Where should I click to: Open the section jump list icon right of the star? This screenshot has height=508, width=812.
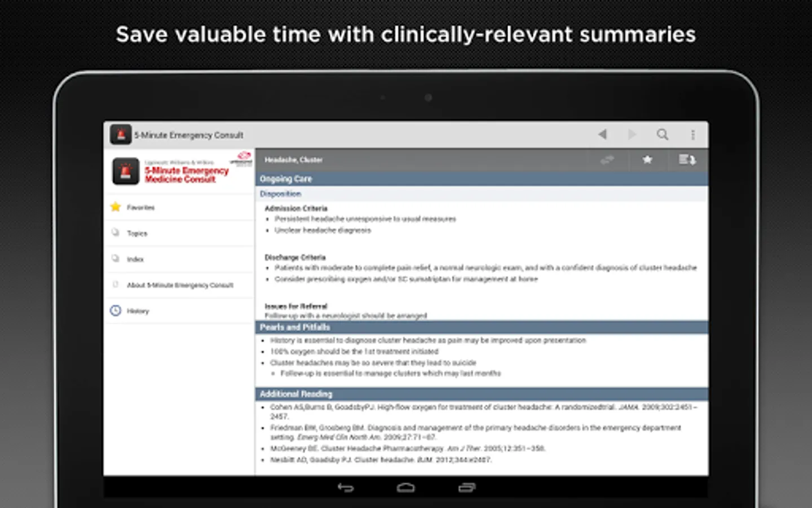[x=687, y=160]
